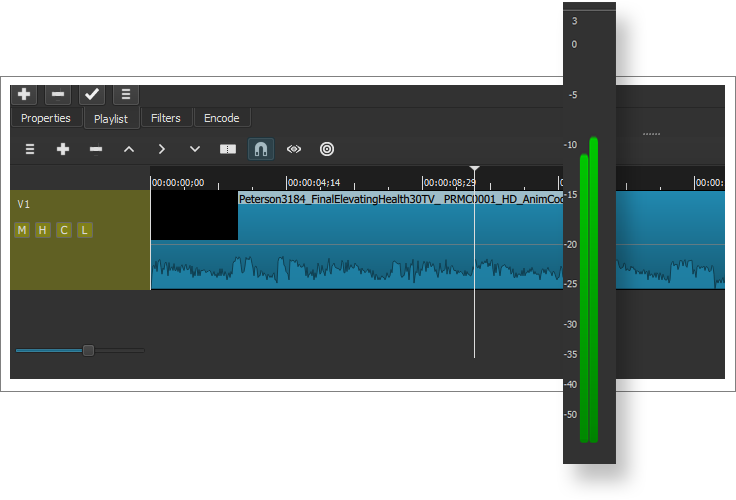Click the checkmark update button above the tabs
Viewport: 736px width, 500px height.
point(92,94)
